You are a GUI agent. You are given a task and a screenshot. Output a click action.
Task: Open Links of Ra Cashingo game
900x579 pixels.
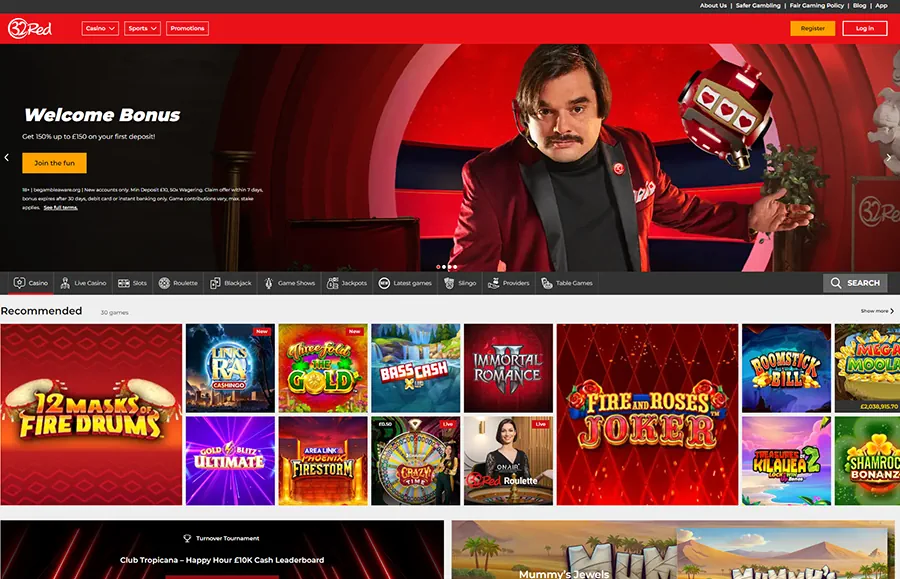click(230, 368)
